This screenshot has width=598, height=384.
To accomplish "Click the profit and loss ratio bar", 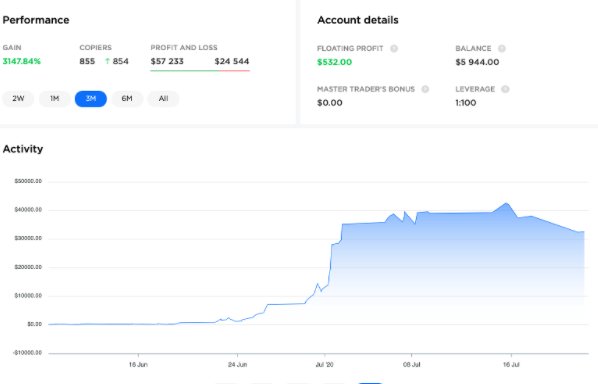I will (x=200, y=71).
